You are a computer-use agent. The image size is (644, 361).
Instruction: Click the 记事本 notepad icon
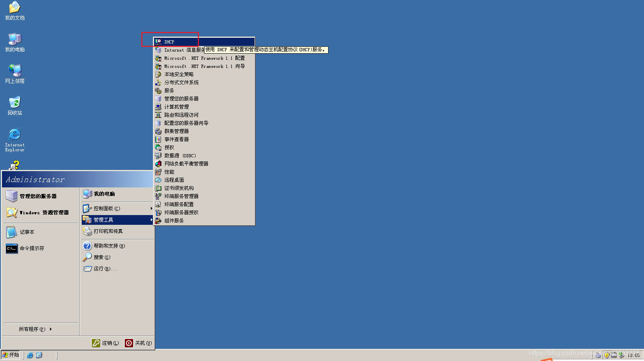click(11, 232)
